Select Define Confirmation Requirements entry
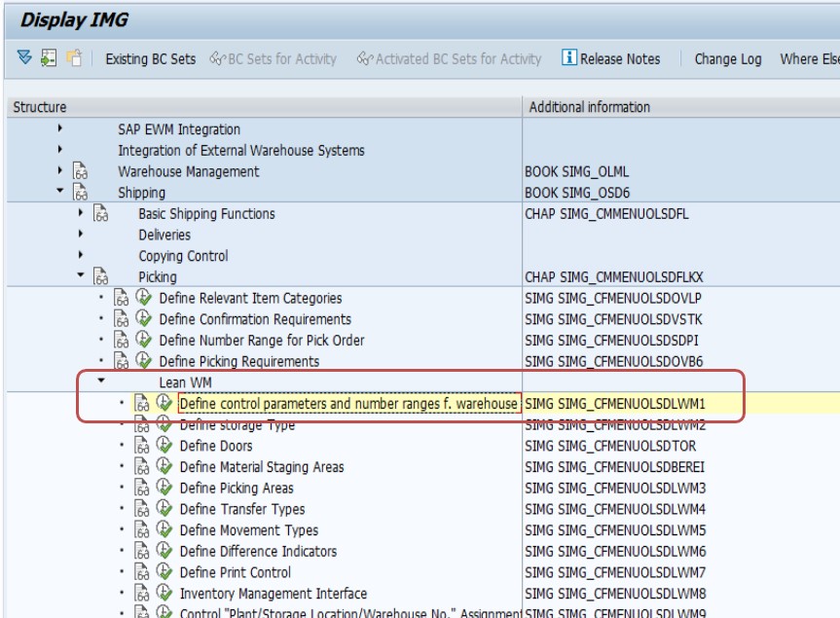The width and height of the screenshot is (840, 618). (x=255, y=319)
